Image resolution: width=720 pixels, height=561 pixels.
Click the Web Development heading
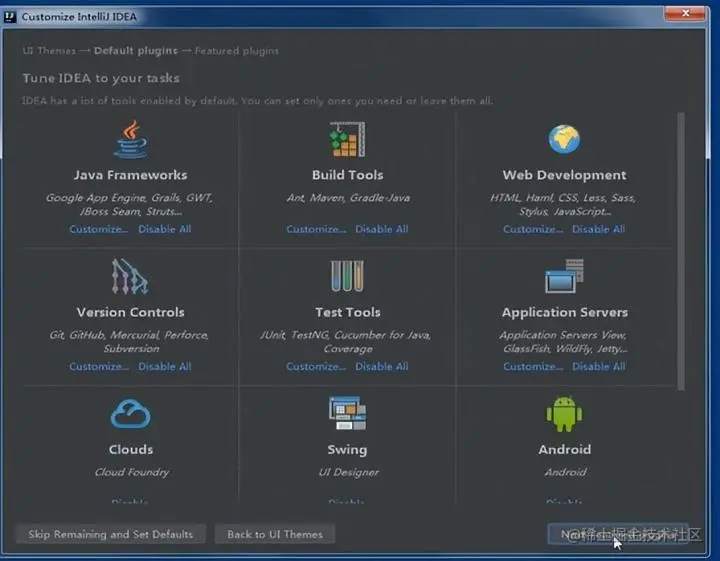tap(564, 175)
